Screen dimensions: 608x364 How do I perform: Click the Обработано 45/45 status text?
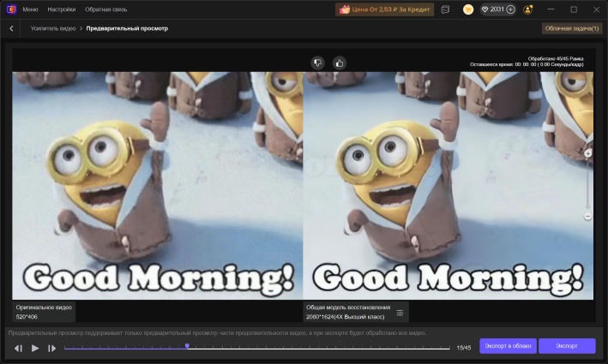[x=556, y=59]
